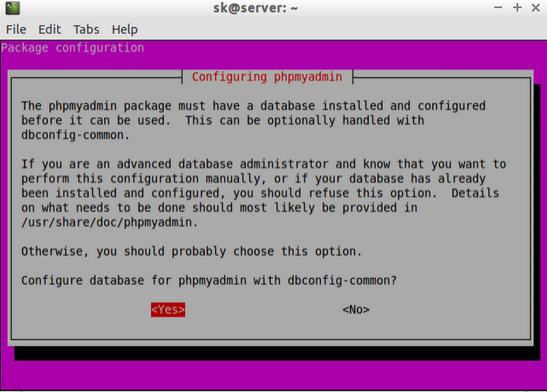Open the Tabs menu
547x392 pixels.
(86, 29)
